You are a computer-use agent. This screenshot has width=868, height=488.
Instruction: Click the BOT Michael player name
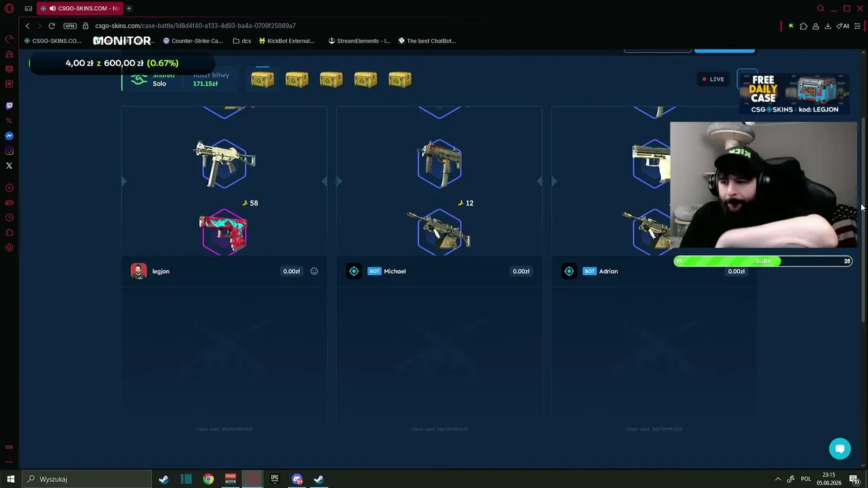[395, 271]
